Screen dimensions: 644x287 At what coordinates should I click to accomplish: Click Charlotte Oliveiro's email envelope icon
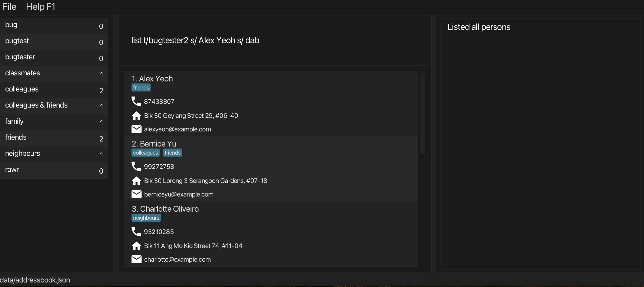pyautogui.click(x=136, y=259)
